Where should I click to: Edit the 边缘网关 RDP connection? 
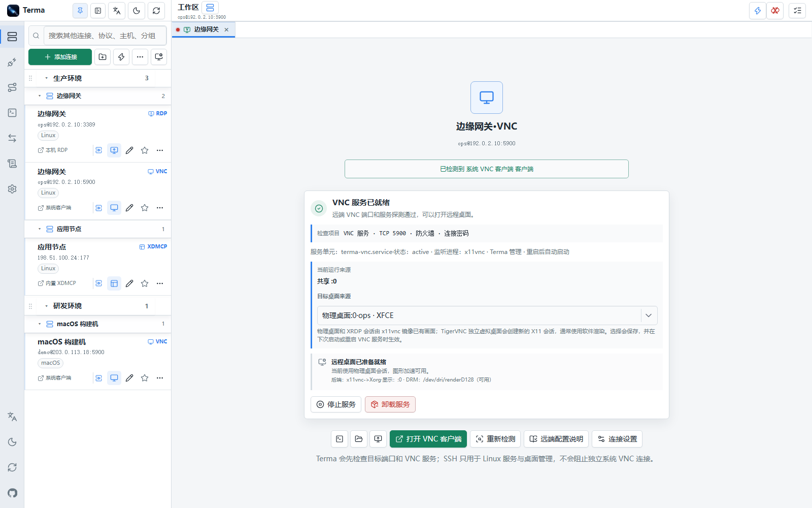point(129,150)
